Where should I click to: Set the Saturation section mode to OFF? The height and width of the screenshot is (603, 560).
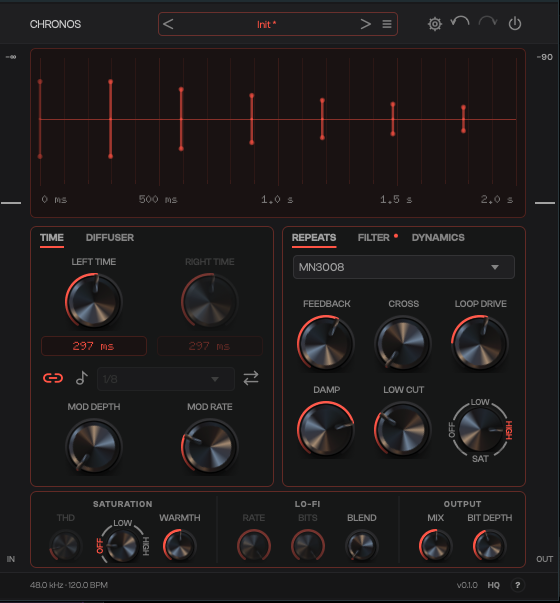pyautogui.click(x=100, y=546)
